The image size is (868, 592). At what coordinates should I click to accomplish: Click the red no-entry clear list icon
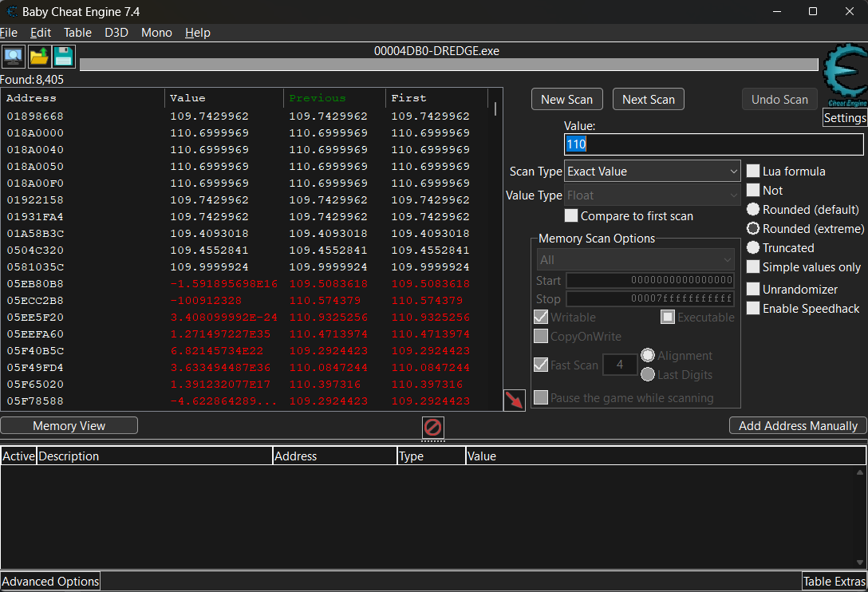coord(433,428)
